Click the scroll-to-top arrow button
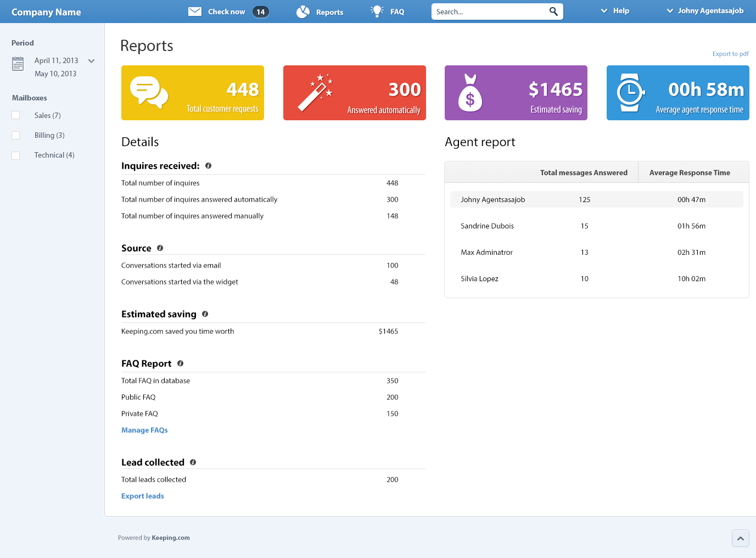Image resolution: width=756 pixels, height=558 pixels. tap(741, 538)
